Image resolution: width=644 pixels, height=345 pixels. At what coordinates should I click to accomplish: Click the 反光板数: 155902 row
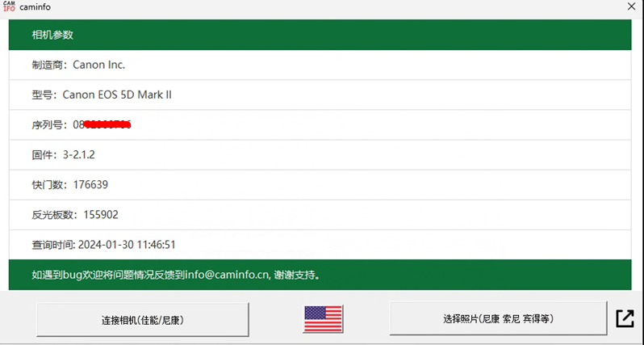click(x=320, y=215)
